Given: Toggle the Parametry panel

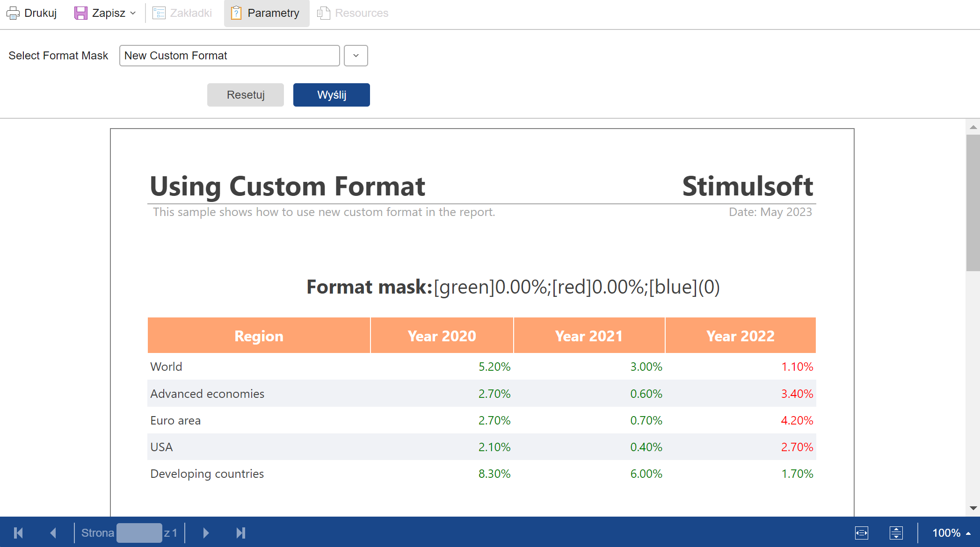Looking at the screenshot, I should (266, 13).
